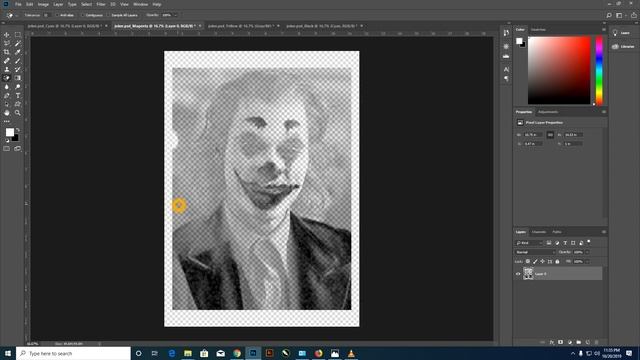Create a new group folder icon
The width and height of the screenshot is (640, 360).
pyautogui.click(x=578, y=342)
